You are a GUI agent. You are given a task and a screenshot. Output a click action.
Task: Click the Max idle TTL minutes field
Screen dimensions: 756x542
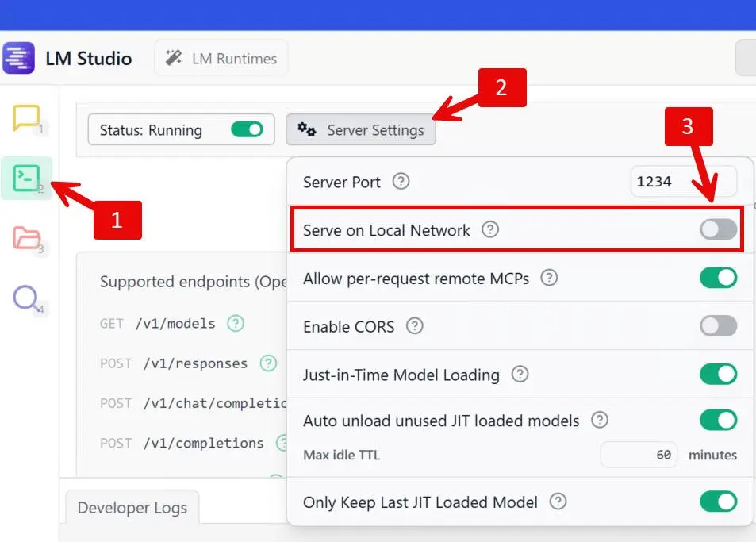639,455
